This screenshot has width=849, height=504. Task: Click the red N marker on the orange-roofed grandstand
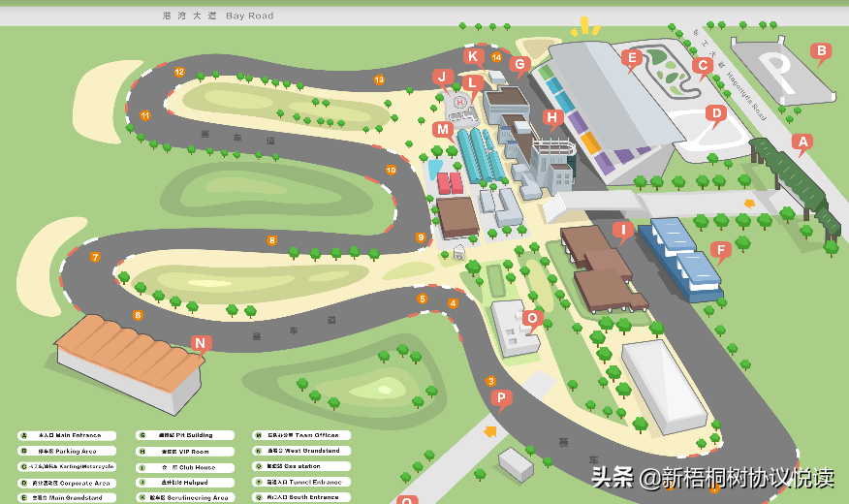point(200,343)
